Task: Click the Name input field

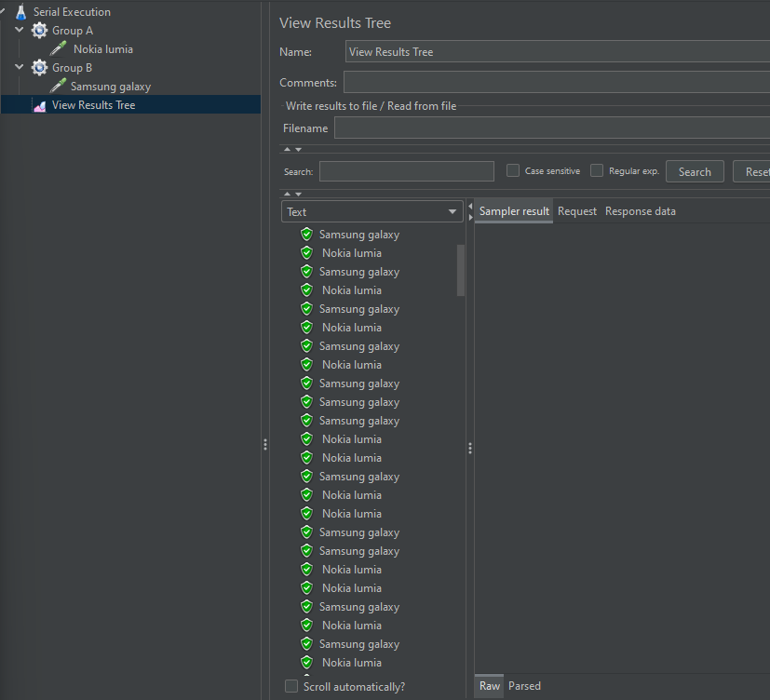Action: [558, 51]
